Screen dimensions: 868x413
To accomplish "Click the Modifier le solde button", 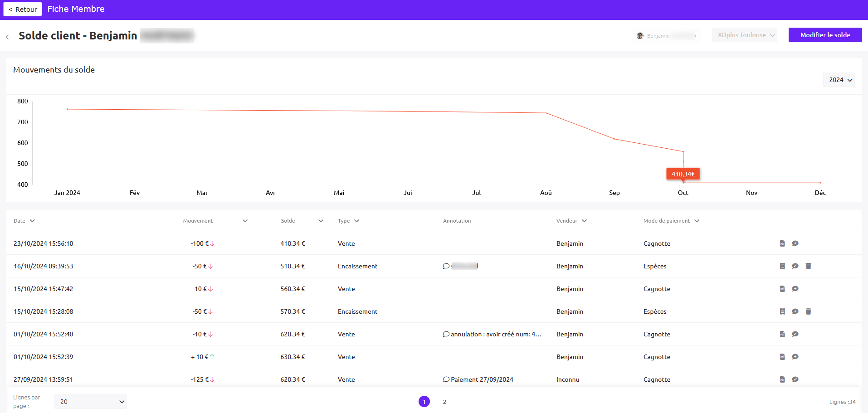I will (x=825, y=35).
